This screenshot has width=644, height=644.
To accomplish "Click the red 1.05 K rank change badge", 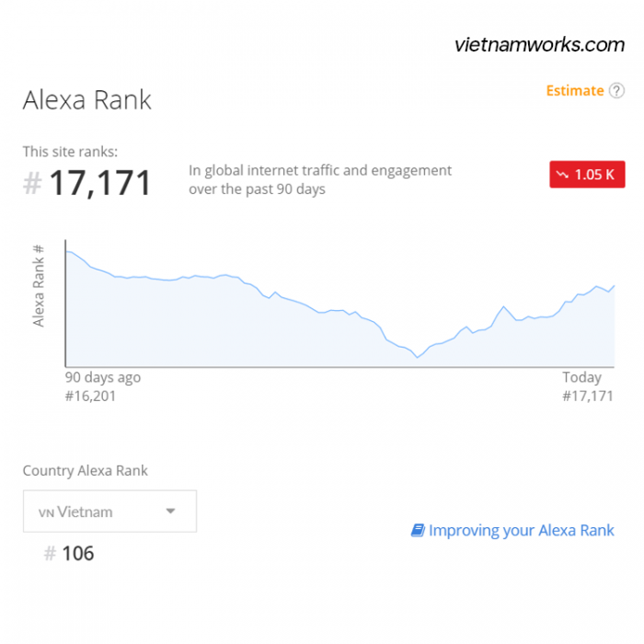I will 587,175.
